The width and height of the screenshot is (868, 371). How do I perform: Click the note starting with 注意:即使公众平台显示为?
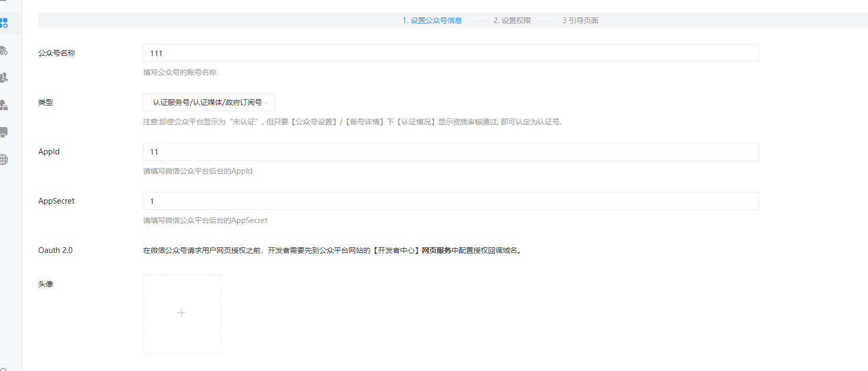click(x=352, y=122)
